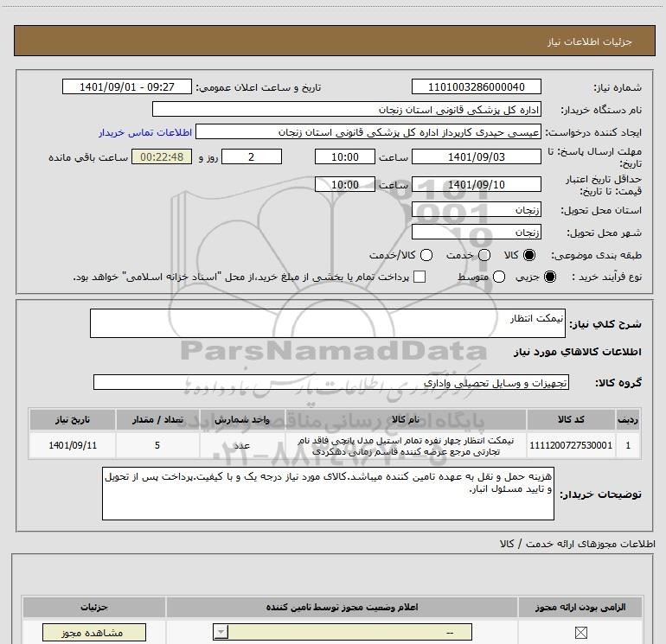This screenshot has height=644, width=666.
Task: Click the نام کالا column header
Action: pyautogui.click(x=405, y=419)
